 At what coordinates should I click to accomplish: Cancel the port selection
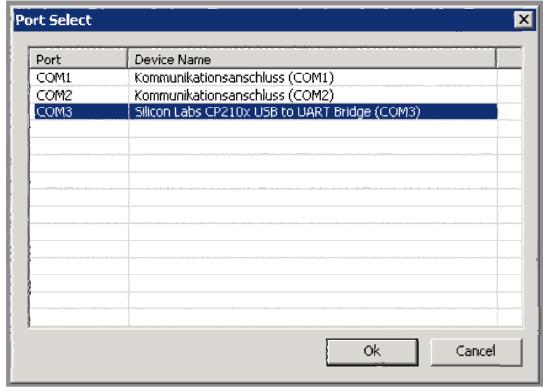pos(476,351)
